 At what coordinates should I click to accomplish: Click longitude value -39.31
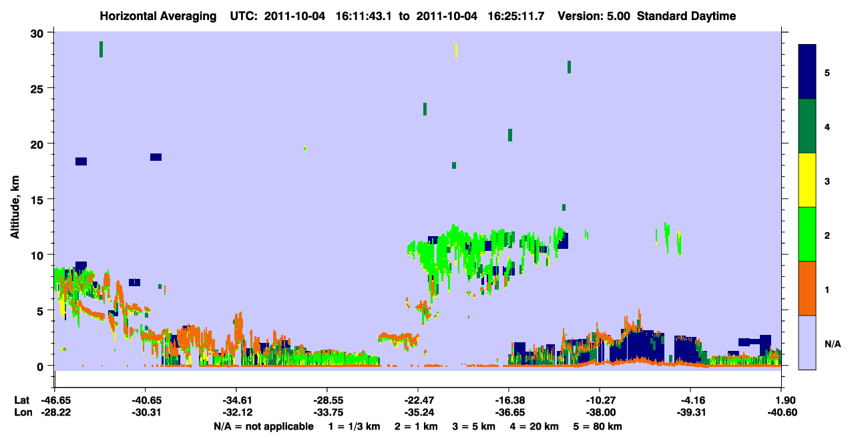tap(690, 412)
